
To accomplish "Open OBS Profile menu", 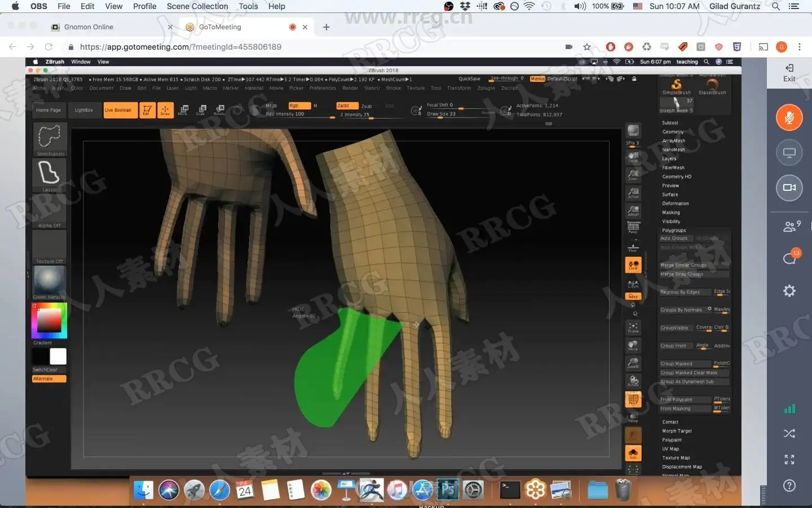I will [145, 6].
